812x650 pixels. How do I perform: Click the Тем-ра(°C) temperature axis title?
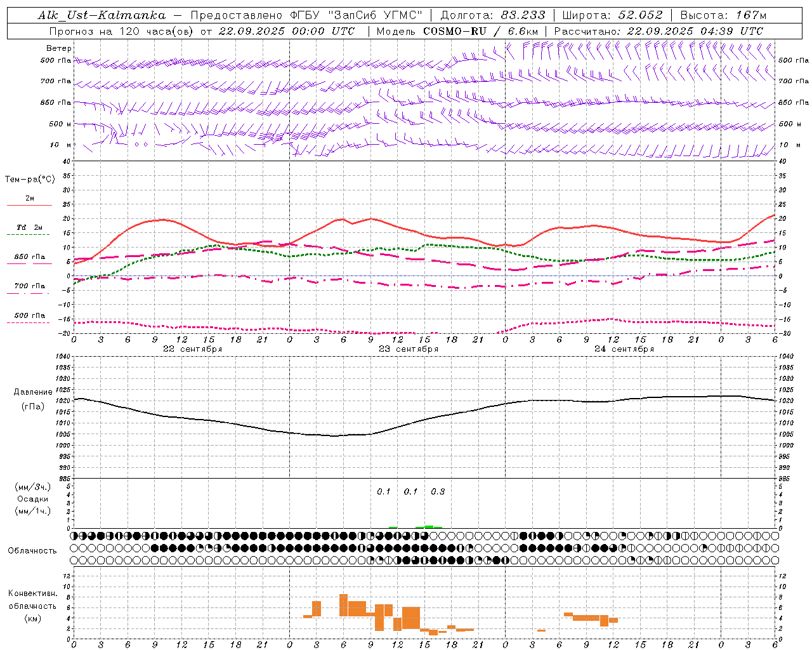coord(30,180)
